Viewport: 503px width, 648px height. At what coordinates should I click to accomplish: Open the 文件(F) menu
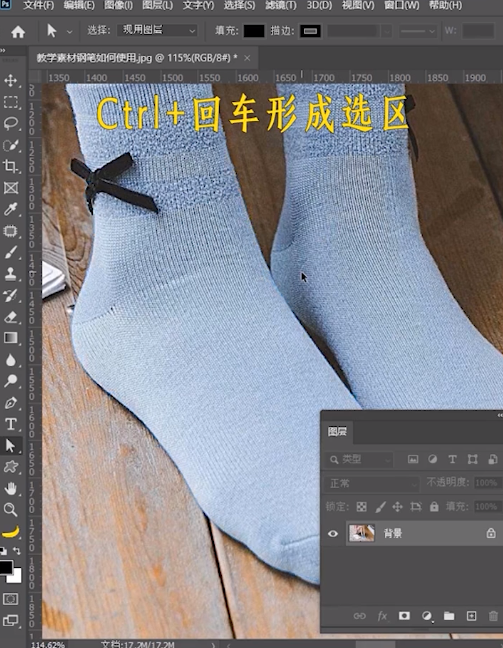38,5
